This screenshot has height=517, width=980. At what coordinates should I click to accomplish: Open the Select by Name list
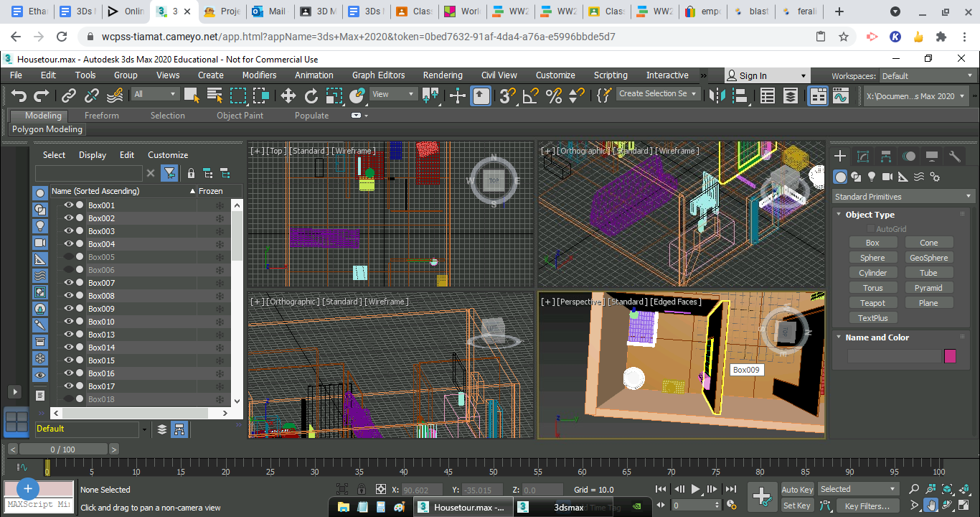pos(215,95)
